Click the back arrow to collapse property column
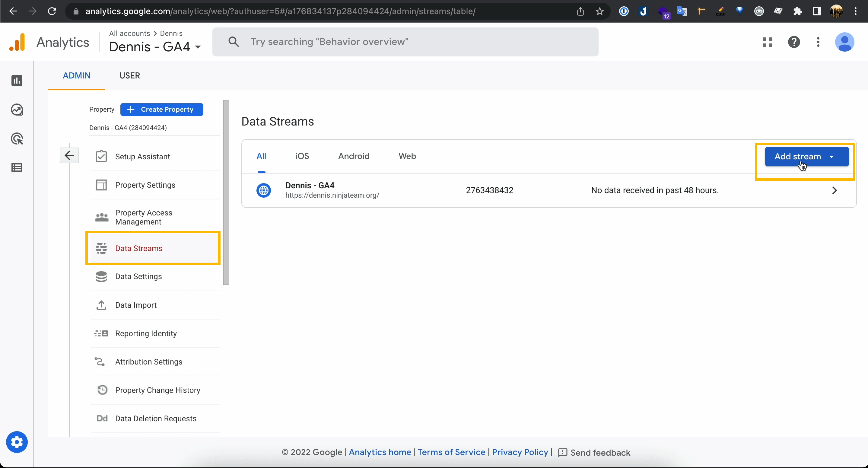The height and width of the screenshot is (468, 868). point(69,155)
